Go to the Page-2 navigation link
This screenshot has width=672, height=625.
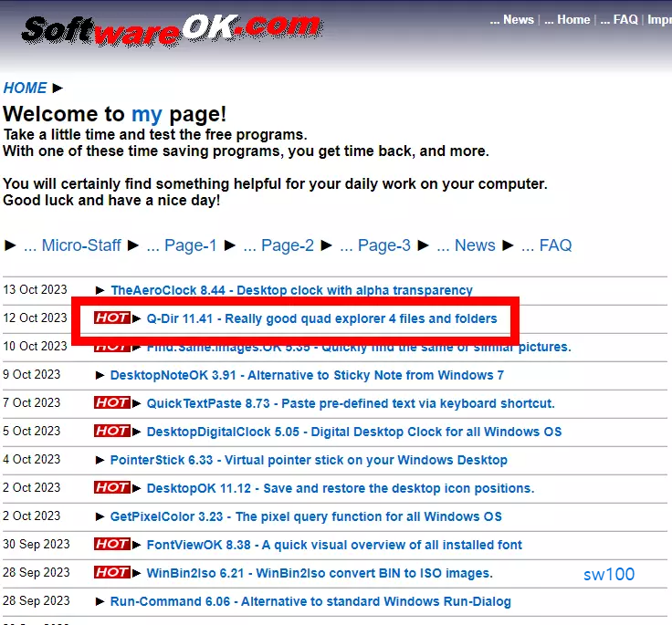click(x=287, y=245)
